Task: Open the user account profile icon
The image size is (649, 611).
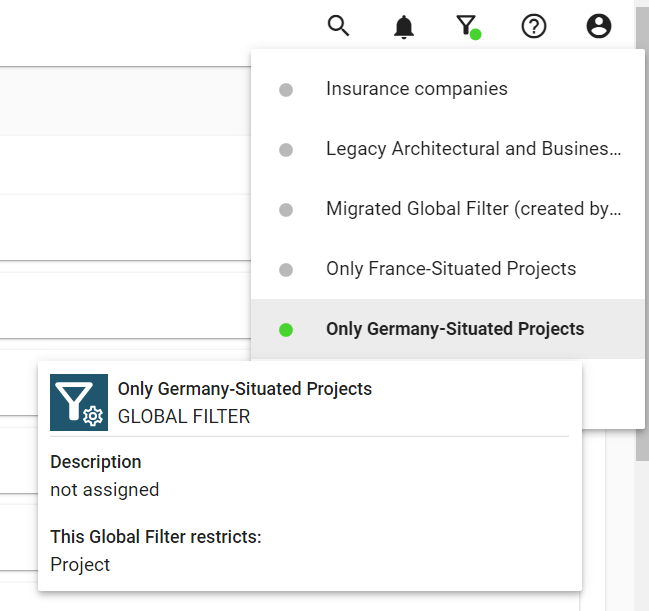Action: [598, 27]
